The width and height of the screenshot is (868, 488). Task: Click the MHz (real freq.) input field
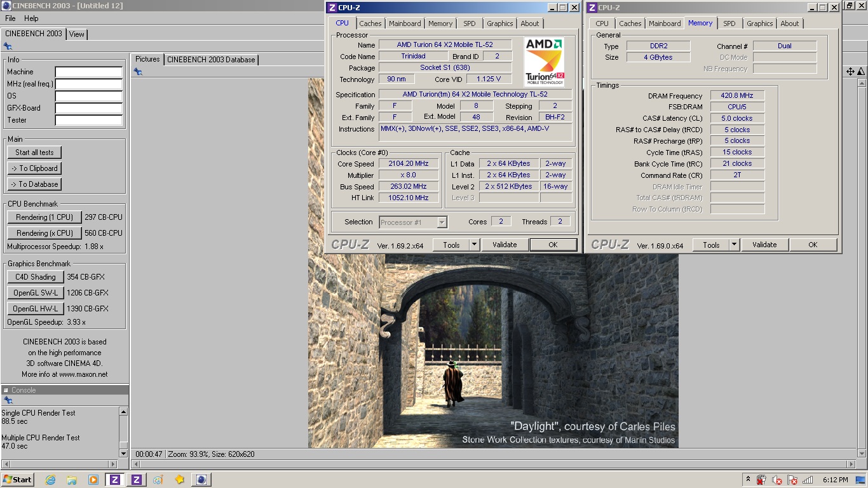[88, 84]
